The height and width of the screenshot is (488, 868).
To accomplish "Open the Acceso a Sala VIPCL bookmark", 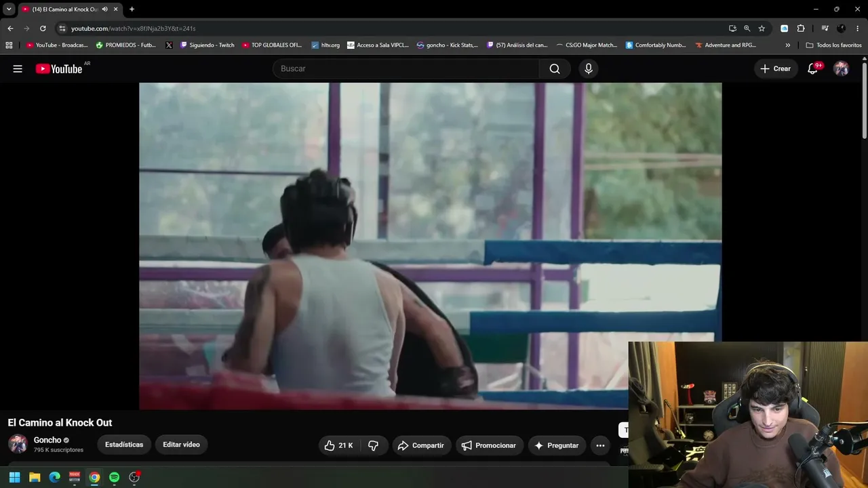I will click(378, 45).
